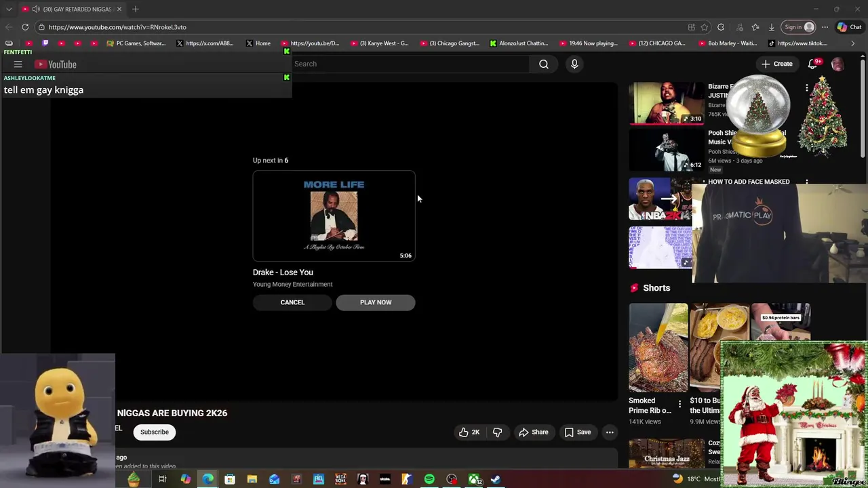
Task: Focus the YouTube search field
Action: [x=410, y=64]
